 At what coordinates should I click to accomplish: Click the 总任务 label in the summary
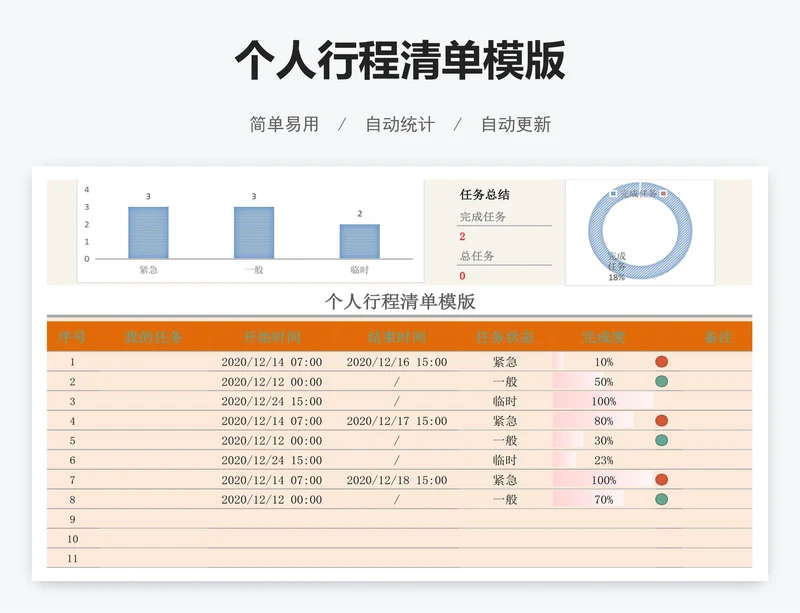[x=477, y=256]
